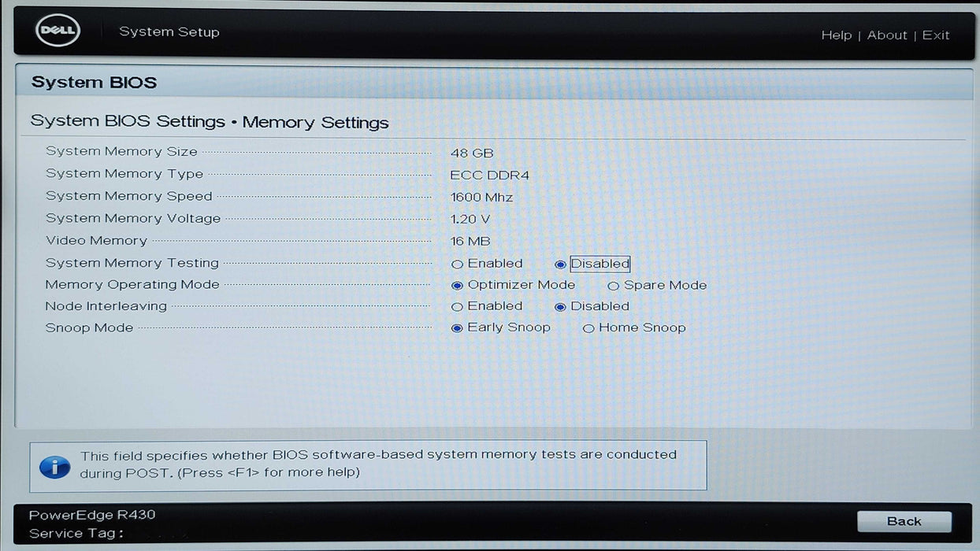Click the System BIOS section header
This screenshot has width=980, height=551.
point(94,83)
